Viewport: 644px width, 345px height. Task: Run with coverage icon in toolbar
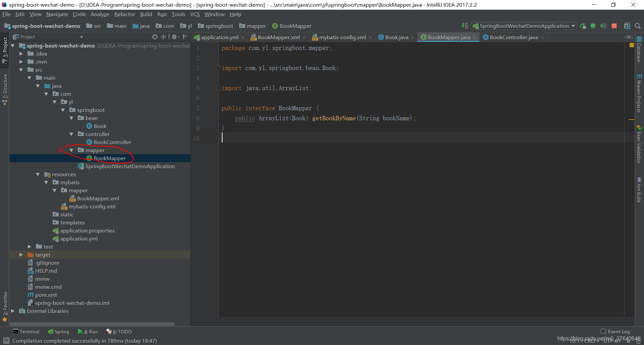click(604, 26)
